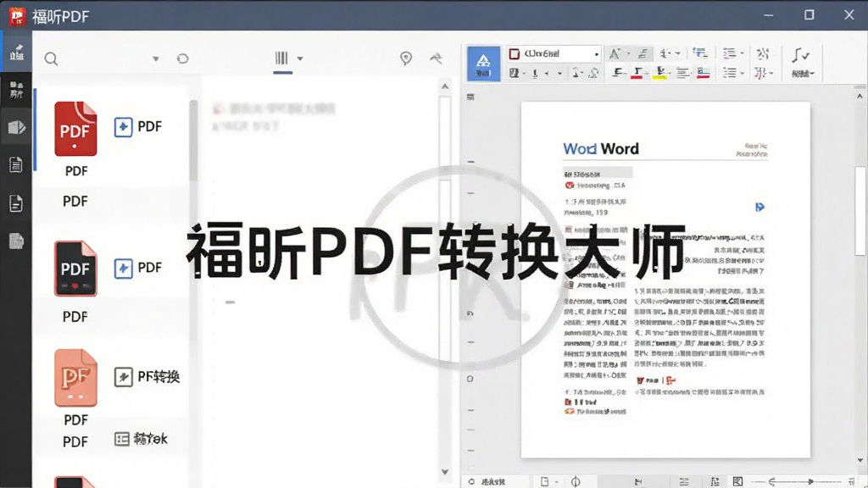Click the convert icon beside red PDF file
This screenshot has width=868, height=488.
click(123, 127)
